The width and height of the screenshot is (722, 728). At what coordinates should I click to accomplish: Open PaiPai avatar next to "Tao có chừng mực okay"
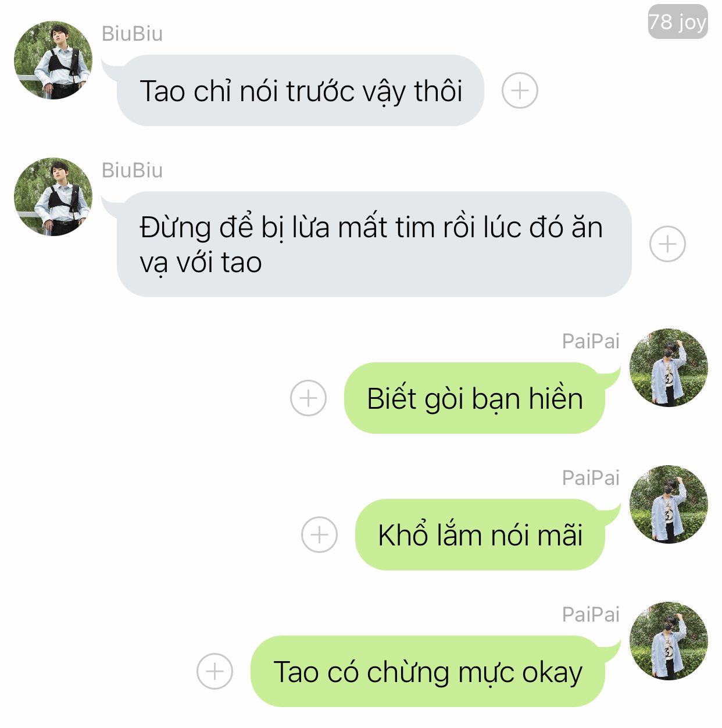pyautogui.click(x=669, y=641)
